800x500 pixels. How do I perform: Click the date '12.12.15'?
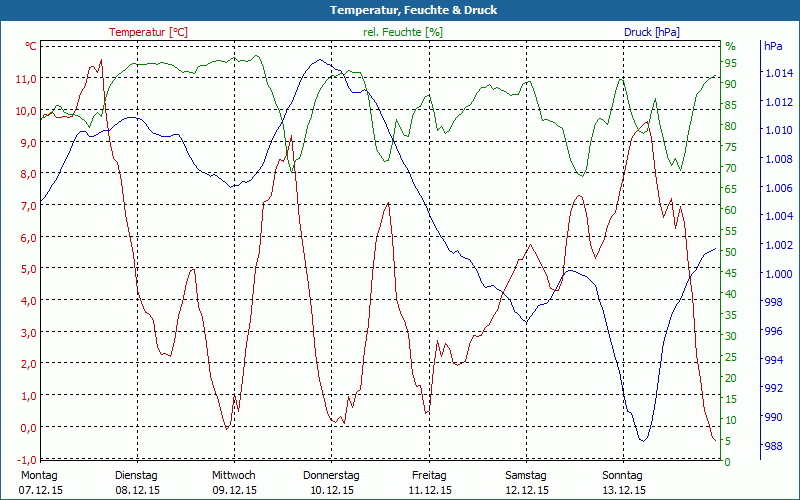point(527,490)
